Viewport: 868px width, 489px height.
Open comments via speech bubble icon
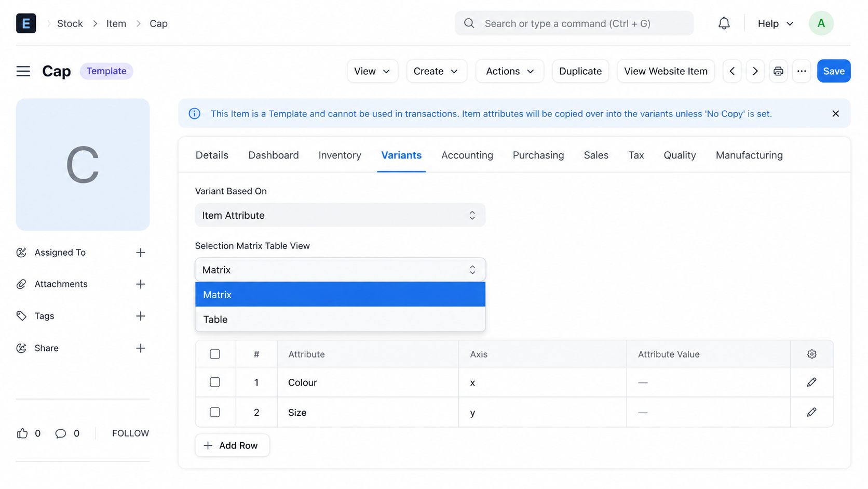(61, 433)
